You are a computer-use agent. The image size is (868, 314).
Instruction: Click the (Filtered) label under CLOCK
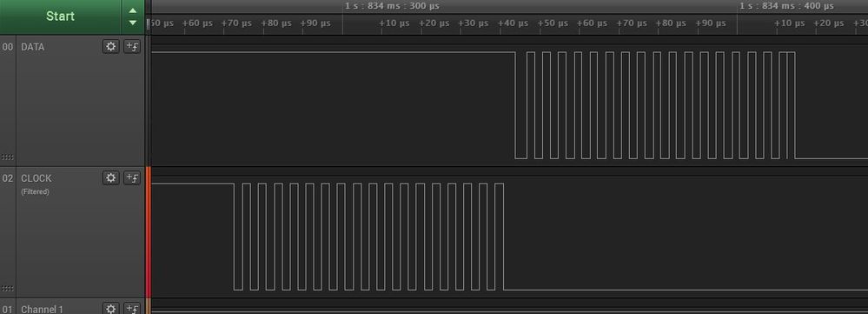(35, 191)
